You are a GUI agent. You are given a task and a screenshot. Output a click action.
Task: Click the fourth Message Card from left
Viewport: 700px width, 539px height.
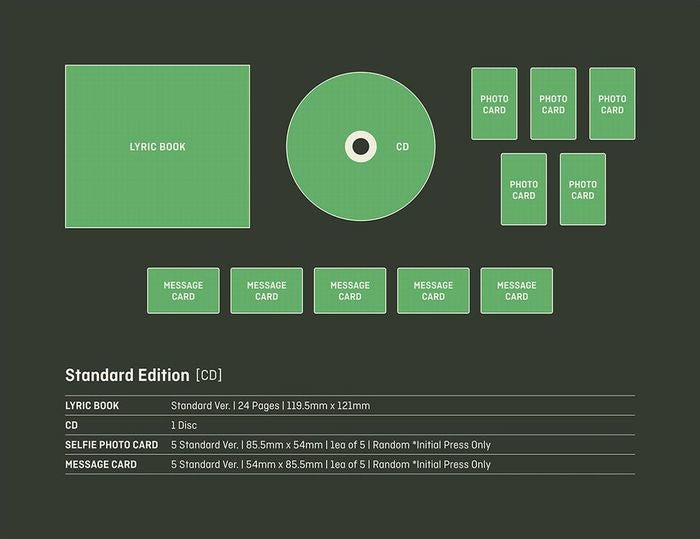433,291
